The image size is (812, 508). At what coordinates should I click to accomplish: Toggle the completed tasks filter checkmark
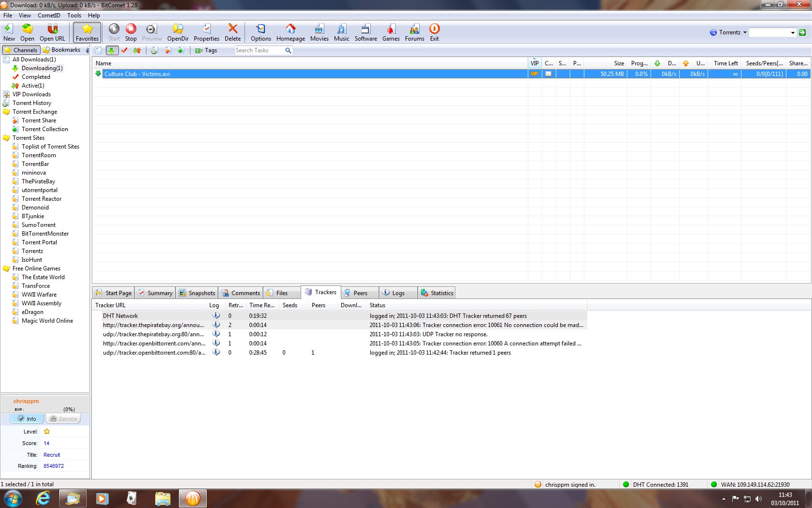124,50
